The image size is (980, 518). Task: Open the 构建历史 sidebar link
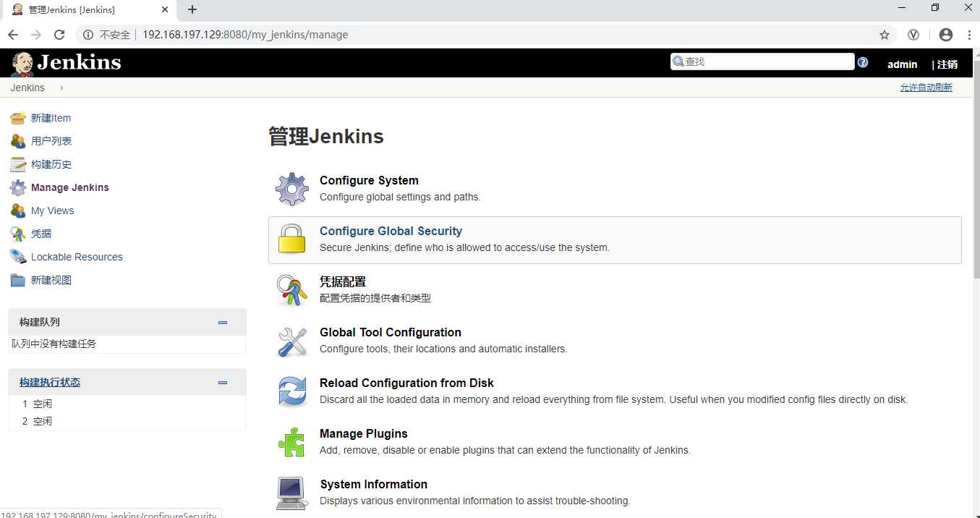[51, 164]
